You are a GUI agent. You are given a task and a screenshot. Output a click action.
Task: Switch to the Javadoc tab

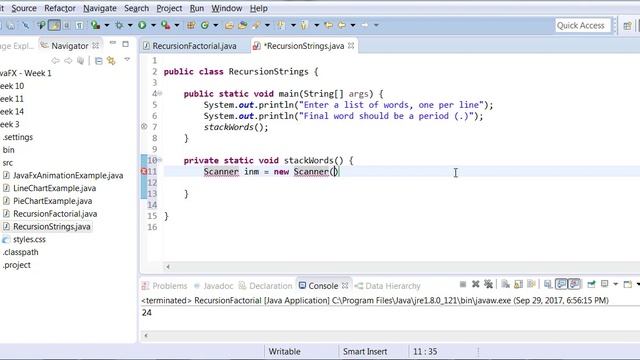coord(213,286)
